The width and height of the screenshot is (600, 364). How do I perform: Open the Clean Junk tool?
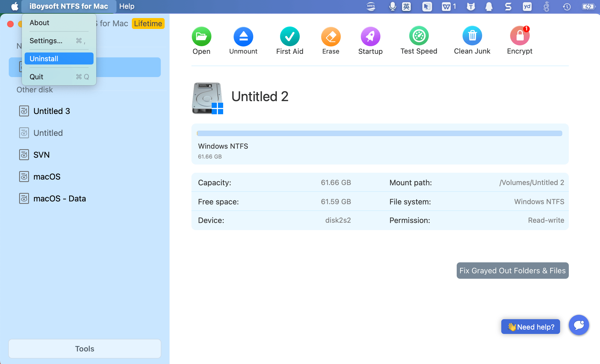(472, 36)
